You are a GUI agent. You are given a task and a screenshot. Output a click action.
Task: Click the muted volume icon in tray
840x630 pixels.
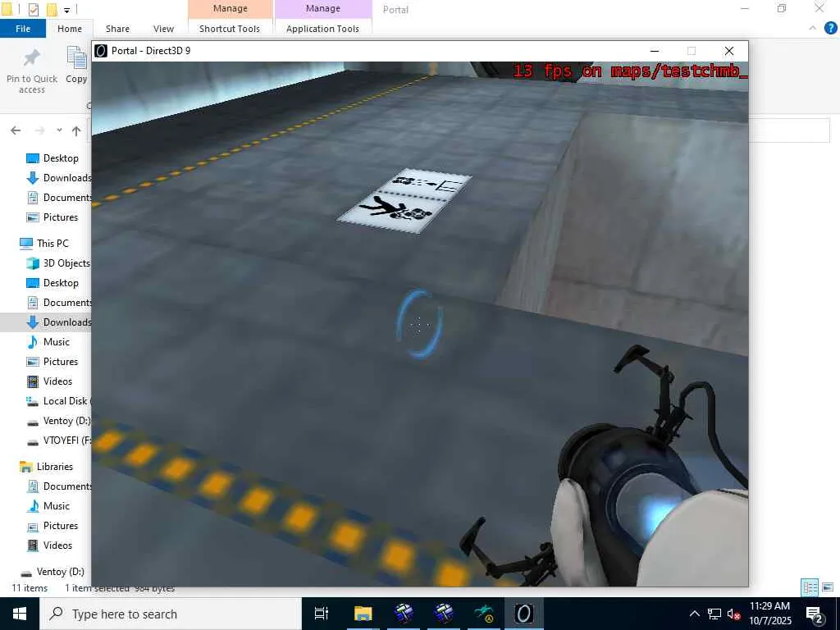pos(733,614)
